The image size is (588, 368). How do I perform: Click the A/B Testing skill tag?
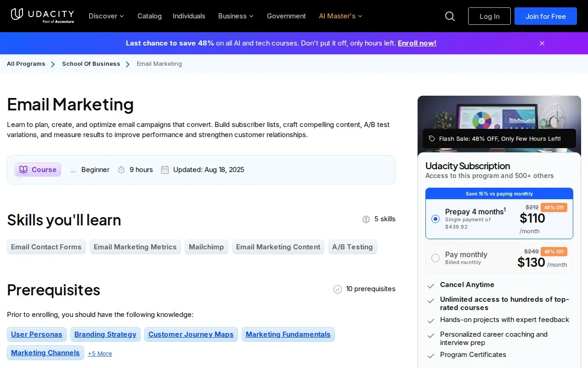tap(352, 247)
